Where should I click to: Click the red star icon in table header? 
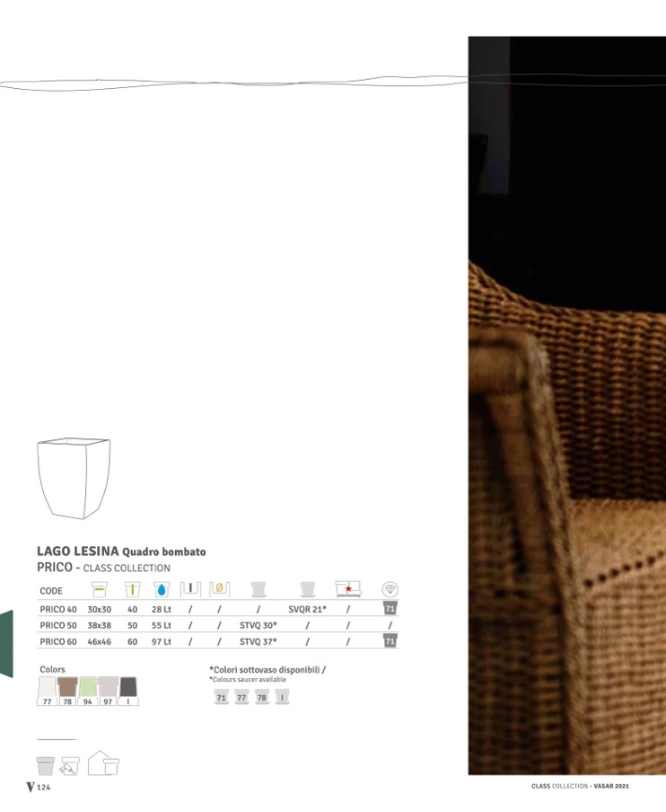coord(347,589)
